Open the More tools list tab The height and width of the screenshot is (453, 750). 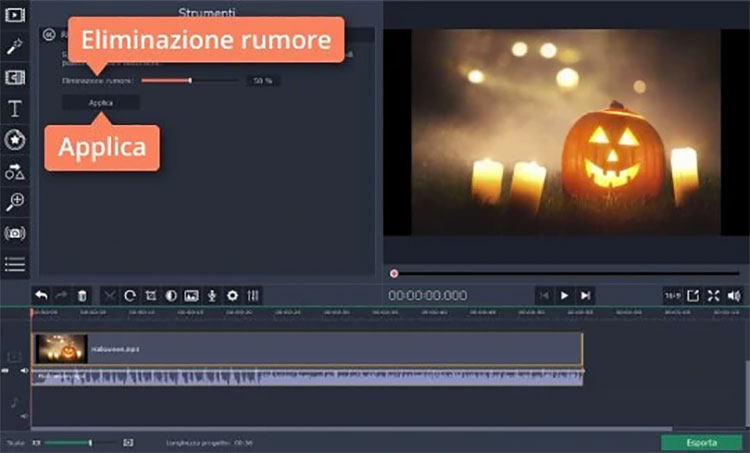pos(15,264)
